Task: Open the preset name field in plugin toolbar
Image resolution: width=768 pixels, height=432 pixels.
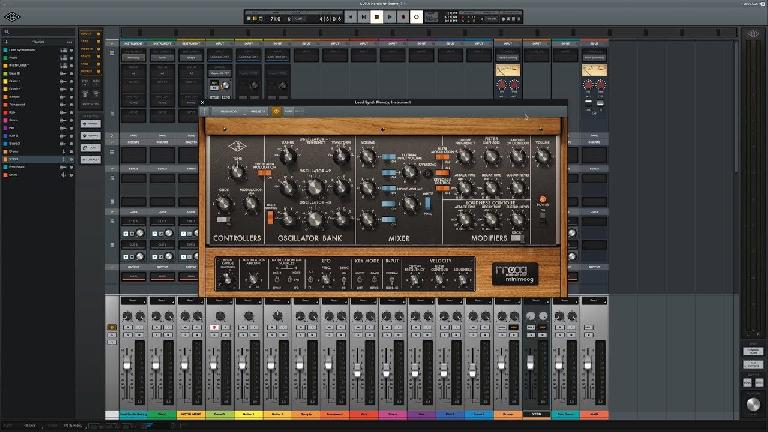Action: [x=240, y=112]
